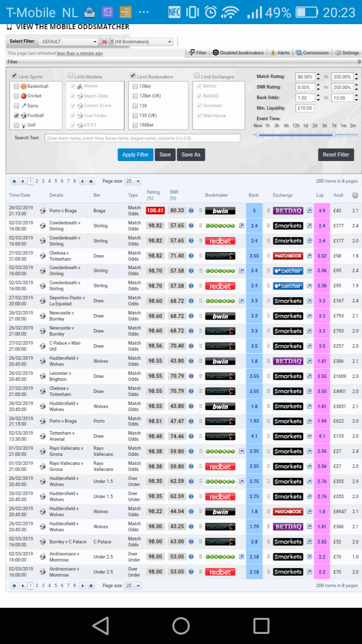Click the betfair logo in 98.70 Cowdenbeath redbet row
The width and height of the screenshot is (362, 644).
(x=288, y=286)
